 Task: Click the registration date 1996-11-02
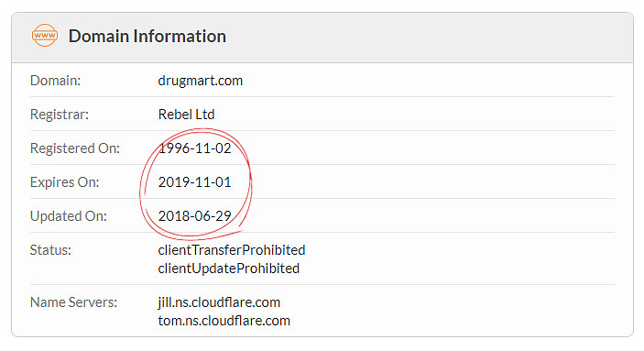(195, 148)
